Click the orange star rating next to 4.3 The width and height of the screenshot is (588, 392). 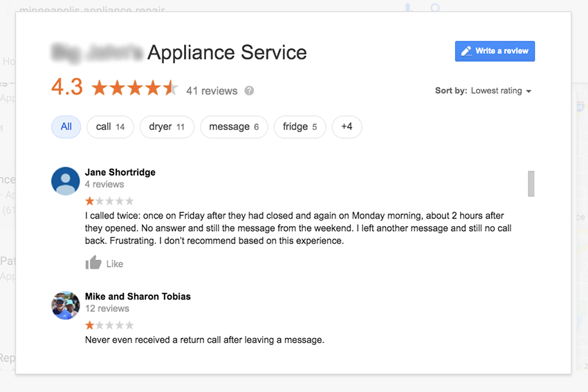point(135,88)
